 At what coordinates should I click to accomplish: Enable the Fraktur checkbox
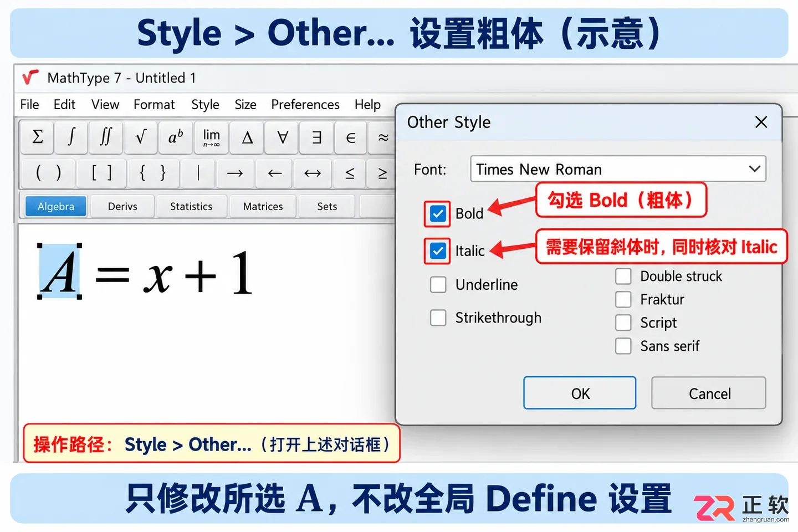pos(623,299)
